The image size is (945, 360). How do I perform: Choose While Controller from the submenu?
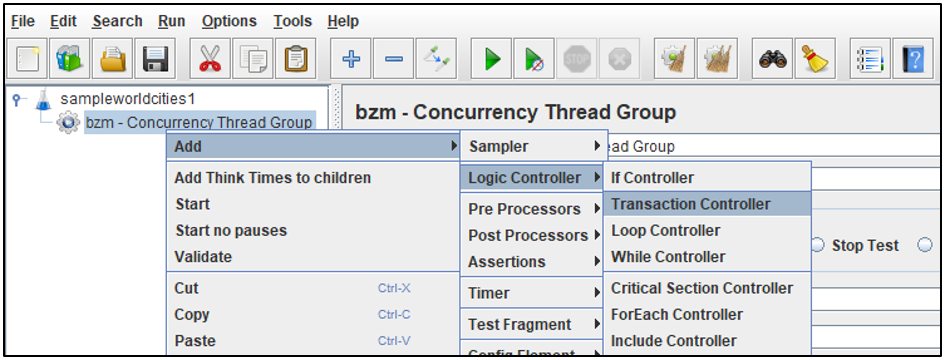click(x=708, y=256)
